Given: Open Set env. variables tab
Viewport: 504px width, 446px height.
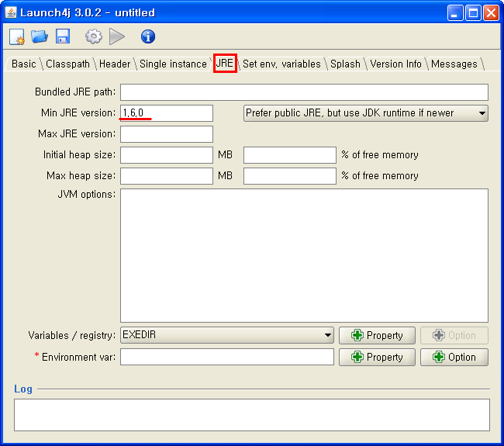Looking at the screenshot, I should tap(281, 64).
